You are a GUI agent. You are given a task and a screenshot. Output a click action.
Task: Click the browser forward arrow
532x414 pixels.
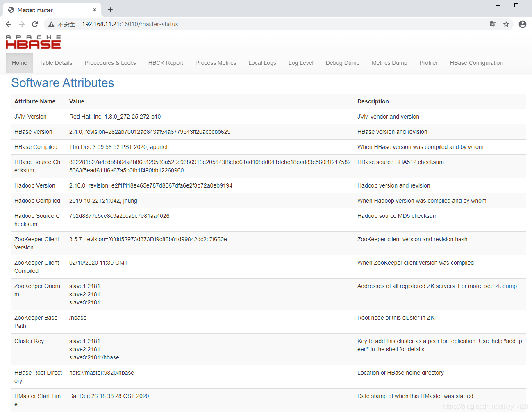(x=22, y=24)
